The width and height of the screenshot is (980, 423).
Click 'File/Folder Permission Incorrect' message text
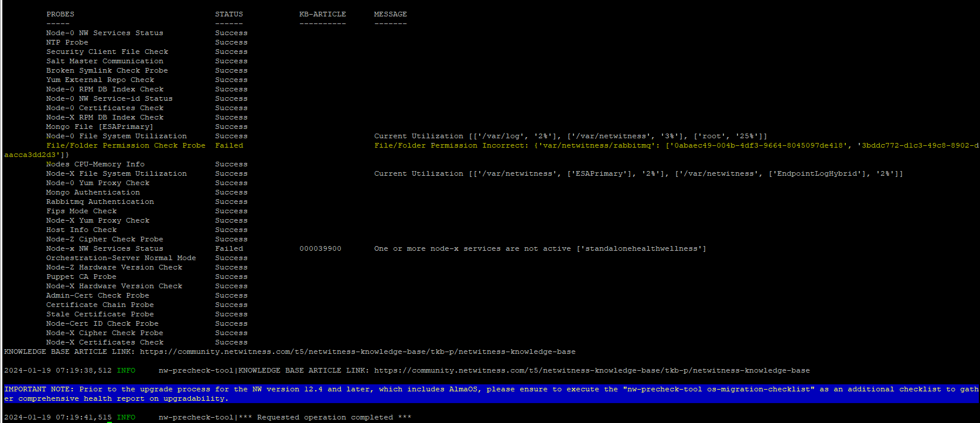[452, 145]
